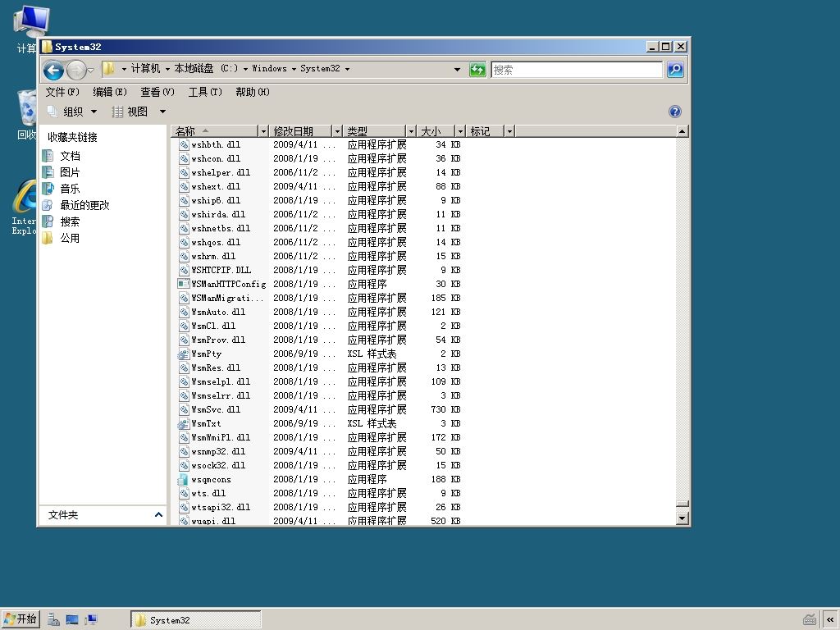The height and width of the screenshot is (630, 840).
Task: Open the 标记 column filter dropdown
Action: tap(509, 131)
